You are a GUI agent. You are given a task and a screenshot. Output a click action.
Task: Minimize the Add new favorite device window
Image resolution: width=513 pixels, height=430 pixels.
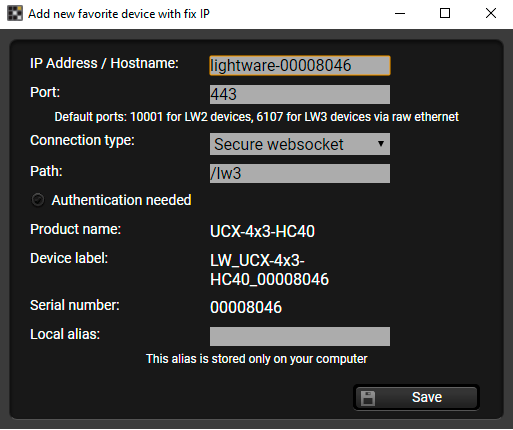click(400, 14)
